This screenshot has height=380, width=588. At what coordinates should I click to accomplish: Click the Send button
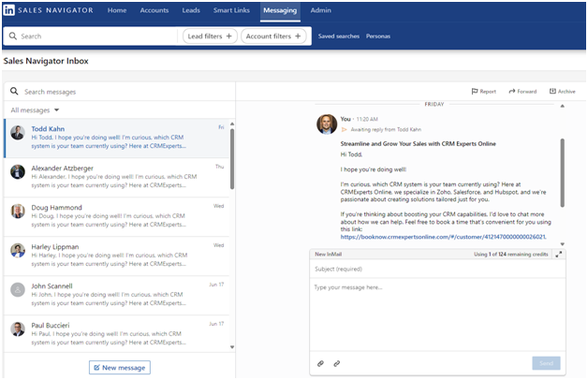(x=546, y=363)
